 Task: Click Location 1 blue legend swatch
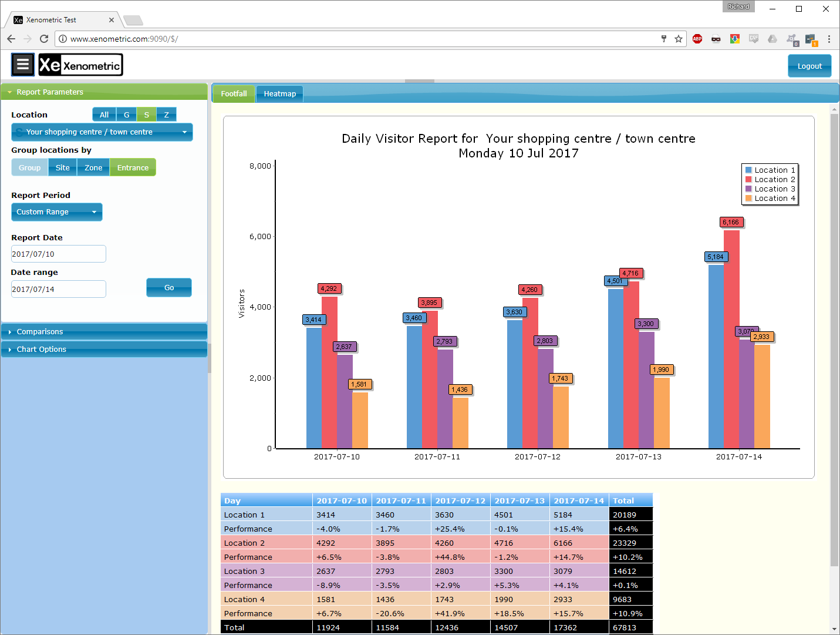[x=748, y=170]
